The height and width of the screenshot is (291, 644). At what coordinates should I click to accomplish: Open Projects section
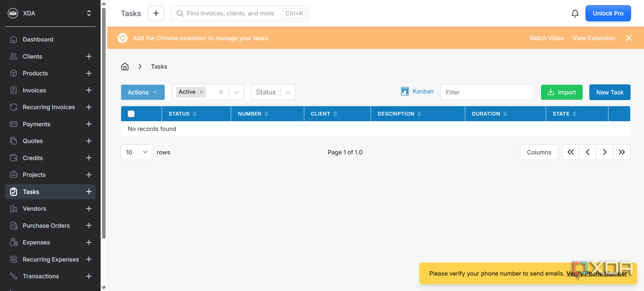pos(34,175)
